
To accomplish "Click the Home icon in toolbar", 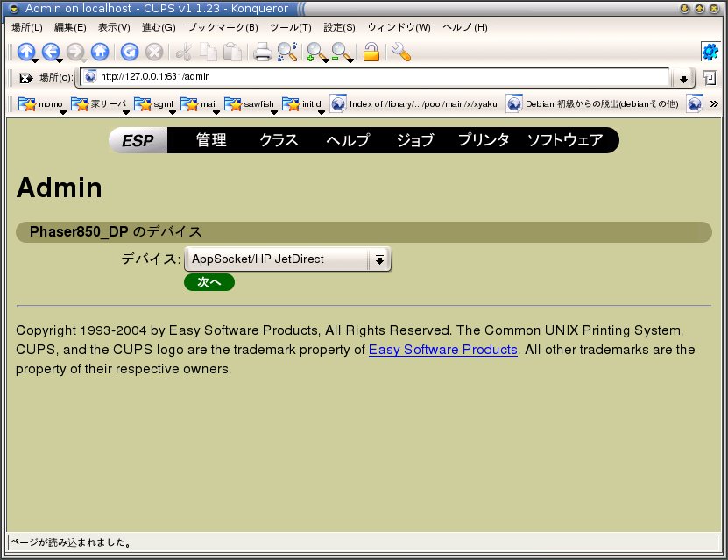I will pos(100,52).
